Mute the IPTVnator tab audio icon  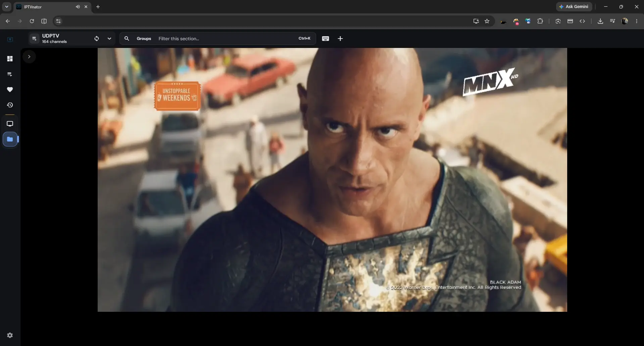coord(78,7)
